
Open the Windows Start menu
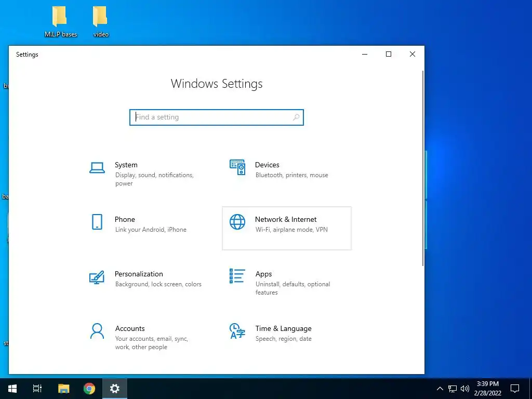click(12, 389)
